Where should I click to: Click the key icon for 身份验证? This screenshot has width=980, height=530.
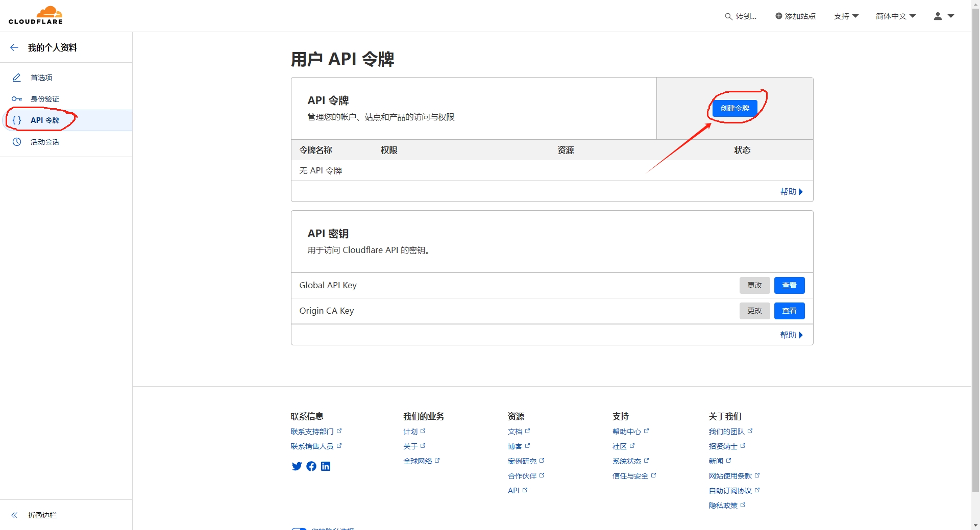17,99
